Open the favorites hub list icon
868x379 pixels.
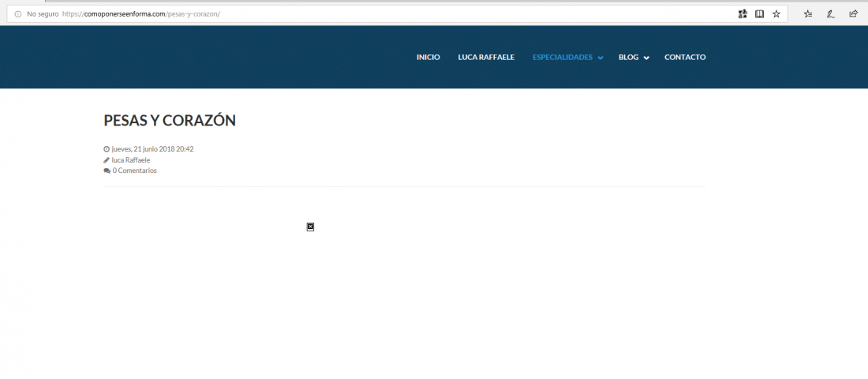(808, 14)
